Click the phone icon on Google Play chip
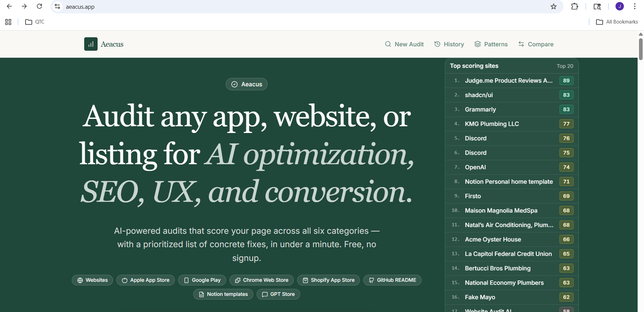Screen dimensions: 644x312 tap(186, 280)
